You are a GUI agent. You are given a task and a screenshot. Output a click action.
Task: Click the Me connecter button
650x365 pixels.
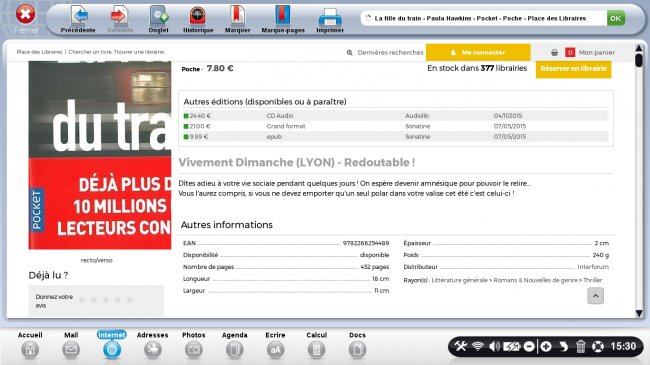(478, 53)
